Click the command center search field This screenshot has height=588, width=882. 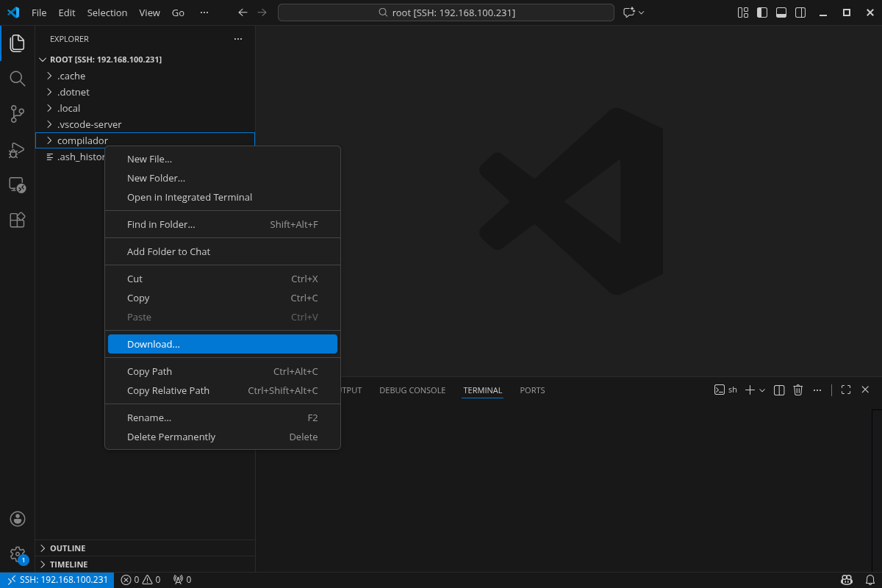[446, 12]
